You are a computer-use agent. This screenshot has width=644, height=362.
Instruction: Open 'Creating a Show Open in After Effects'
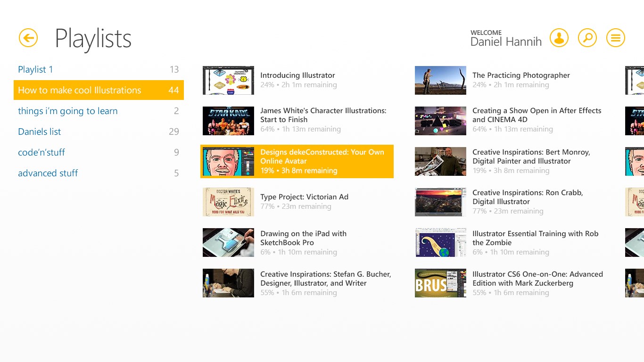click(537, 115)
